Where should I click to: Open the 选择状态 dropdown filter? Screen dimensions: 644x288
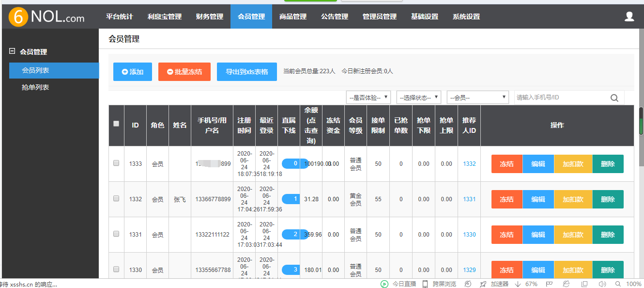tap(418, 97)
